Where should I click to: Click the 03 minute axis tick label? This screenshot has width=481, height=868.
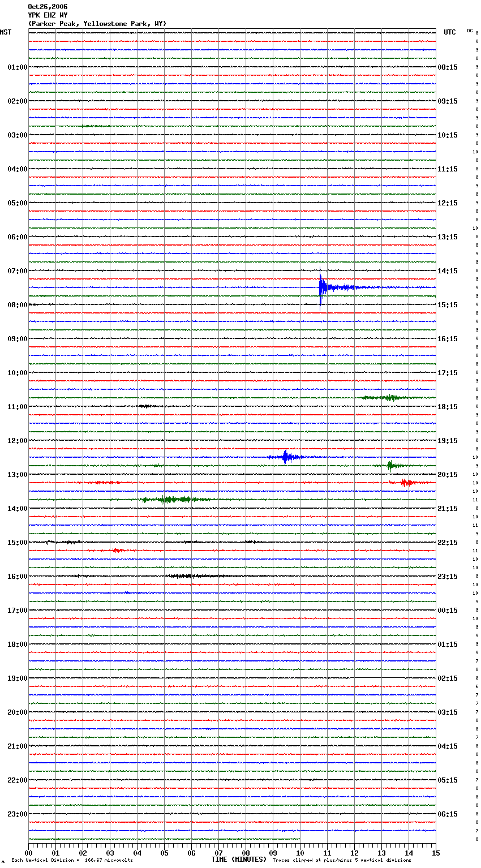click(x=110, y=853)
